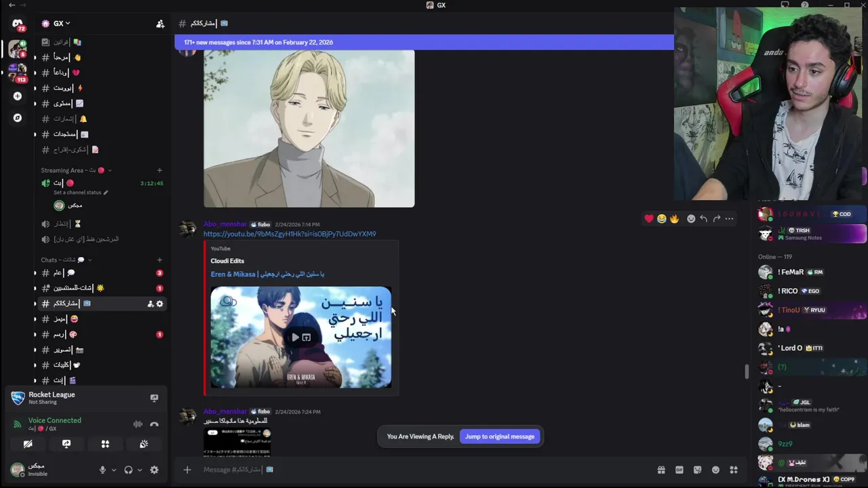Open the ميمز channel

coord(102,319)
